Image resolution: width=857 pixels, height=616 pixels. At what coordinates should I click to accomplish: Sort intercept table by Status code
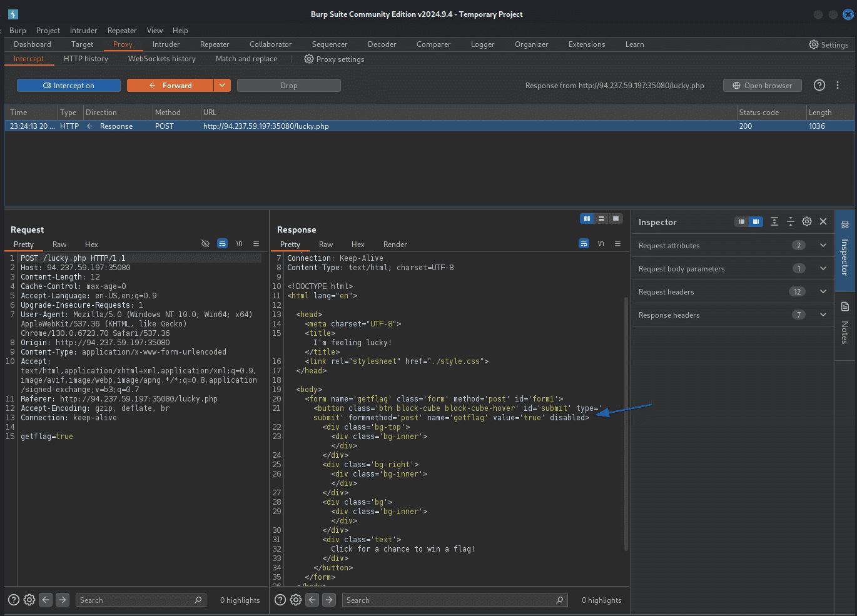pyautogui.click(x=771, y=113)
